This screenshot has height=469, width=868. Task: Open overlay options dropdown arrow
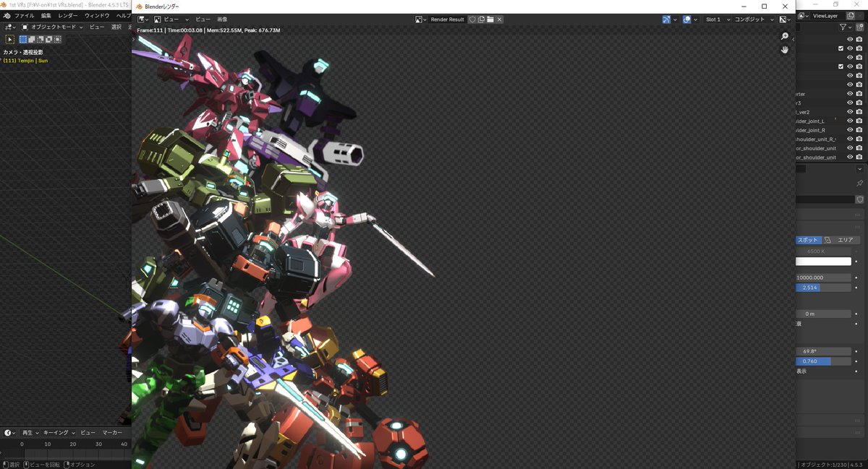coord(695,20)
